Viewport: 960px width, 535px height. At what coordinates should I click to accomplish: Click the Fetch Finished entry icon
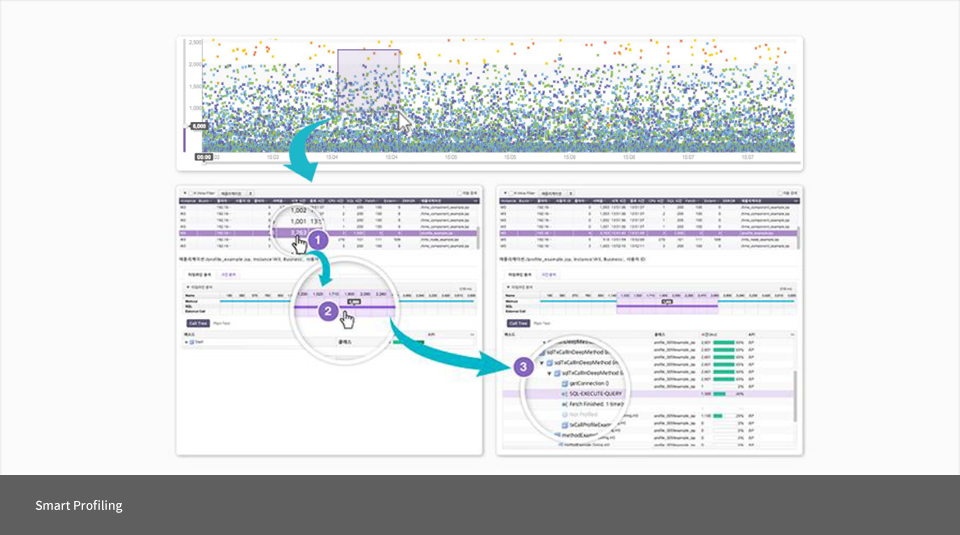[564, 404]
